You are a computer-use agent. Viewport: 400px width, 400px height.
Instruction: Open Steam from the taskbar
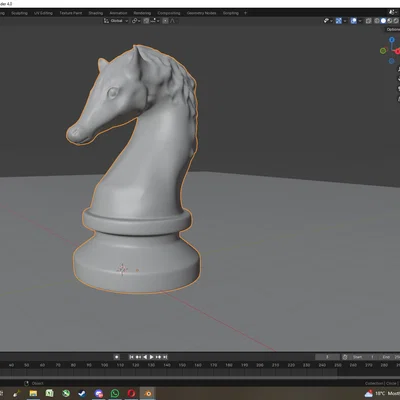[82, 394]
